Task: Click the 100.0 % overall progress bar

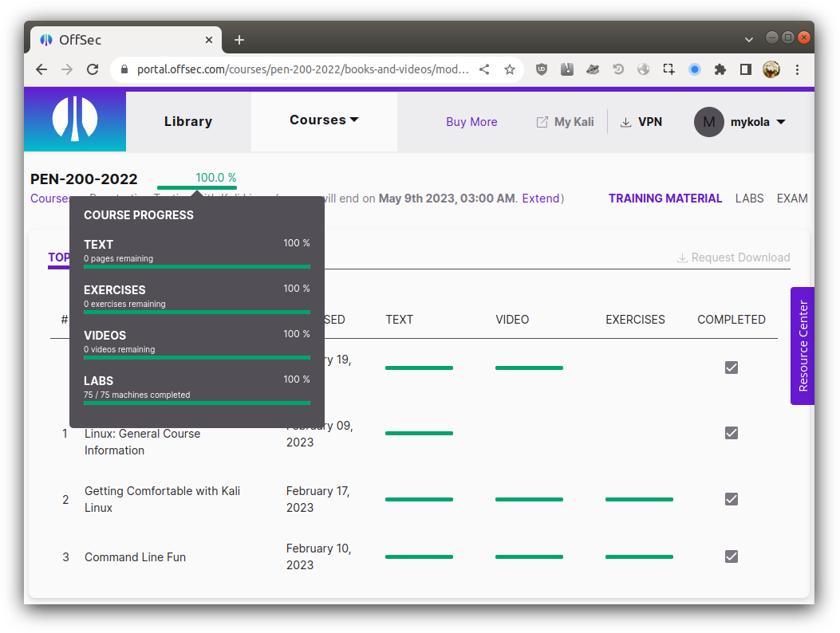Action: (x=197, y=187)
